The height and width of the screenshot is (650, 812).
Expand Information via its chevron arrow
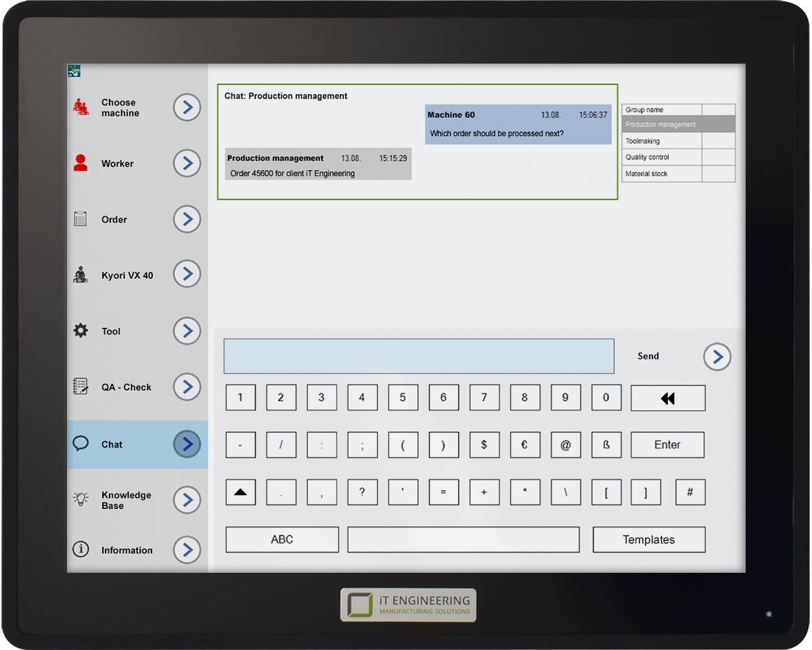187,550
